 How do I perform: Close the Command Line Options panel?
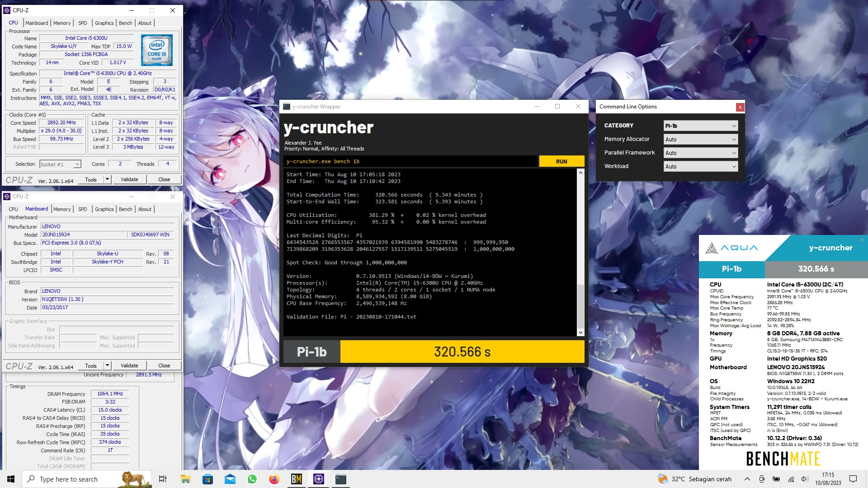click(x=740, y=107)
